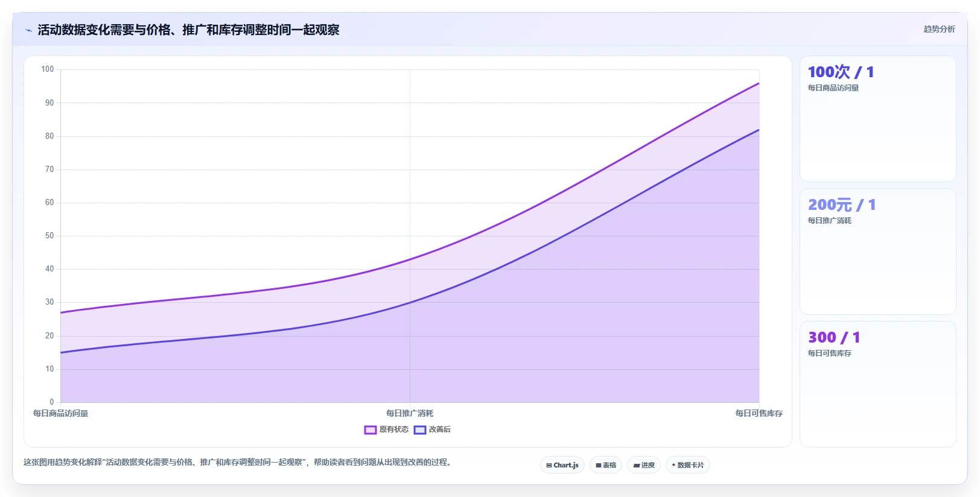Click the chart description text below chart
980x497 pixels.
click(237, 462)
